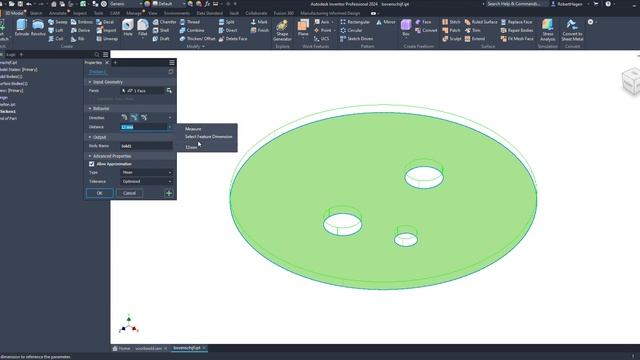Switch to the Sketch ribbon tab
This screenshot has width=640, height=360.
coord(36,13)
